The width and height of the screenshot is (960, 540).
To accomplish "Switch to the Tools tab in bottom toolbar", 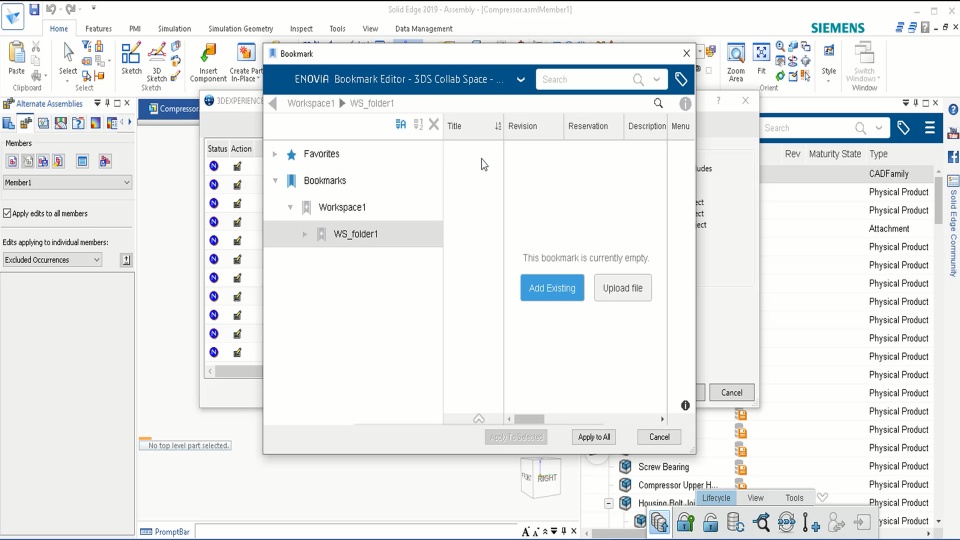I will 794,498.
